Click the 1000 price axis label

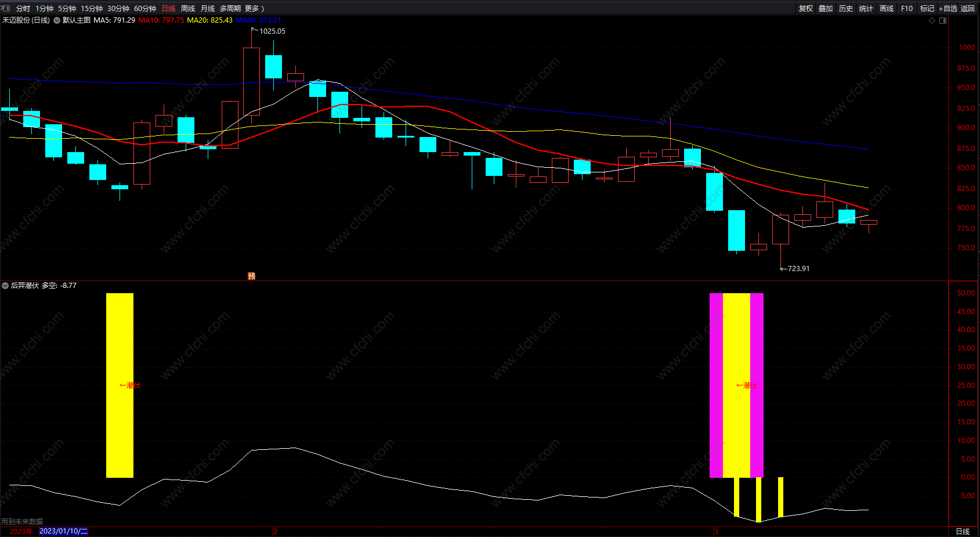(967, 48)
